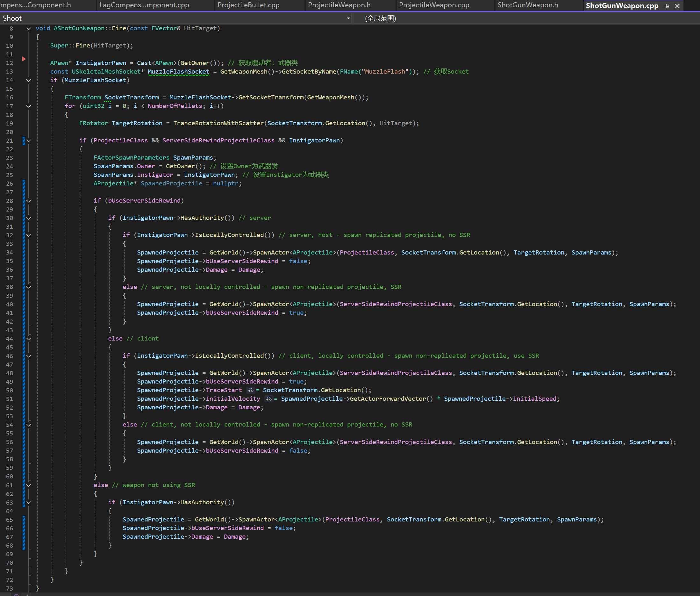Click inline hint icon after TraceStart
The height and width of the screenshot is (596, 700).
pyautogui.click(x=250, y=390)
